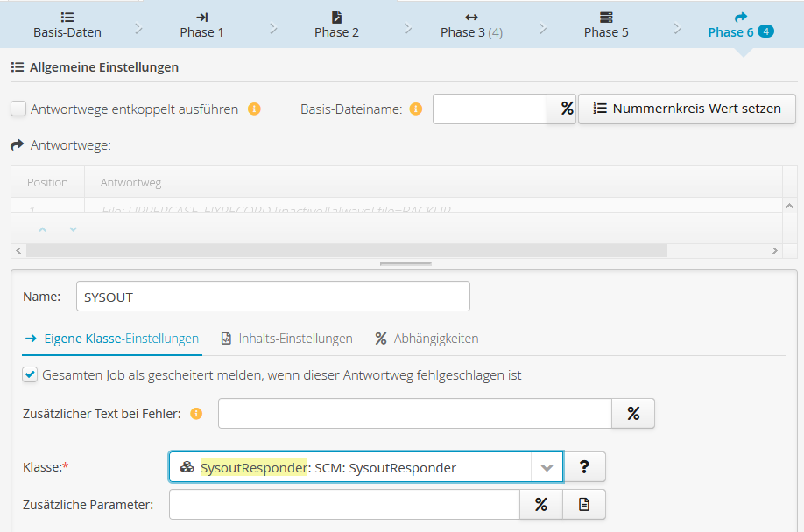Move Antwortweg up with the up arrow
The width and height of the screenshot is (804, 532).
(x=43, y=229)
